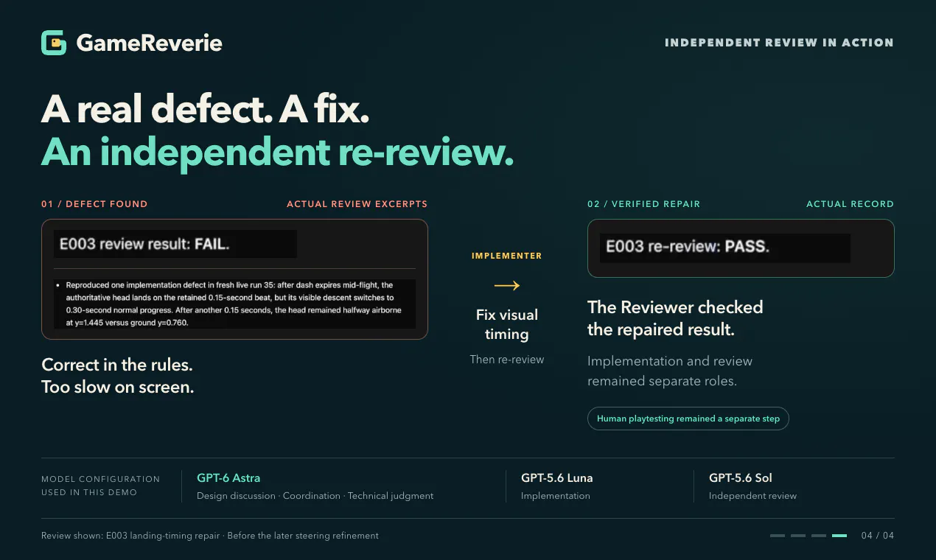Click the '01 / DEFECT FOUND' label
Viewport: 936px width, 560px height.
tap(94, 204)
